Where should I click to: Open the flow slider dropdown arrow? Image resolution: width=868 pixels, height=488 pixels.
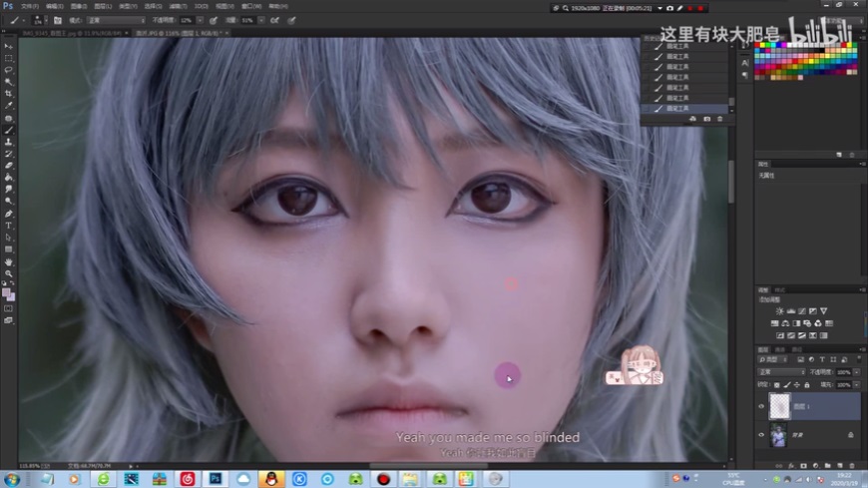click(x=261, y=21)
